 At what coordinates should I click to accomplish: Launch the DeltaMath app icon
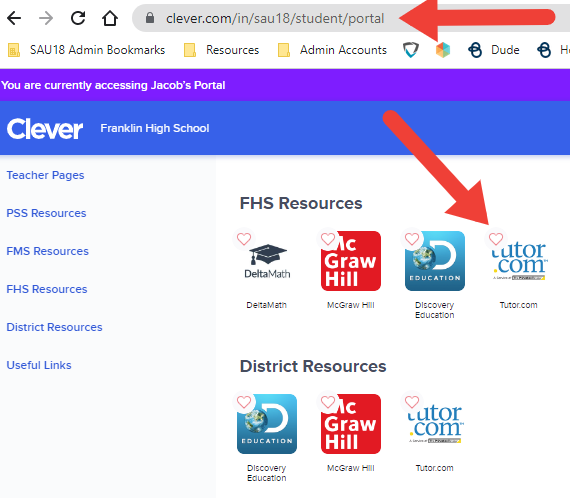point(267,261)
